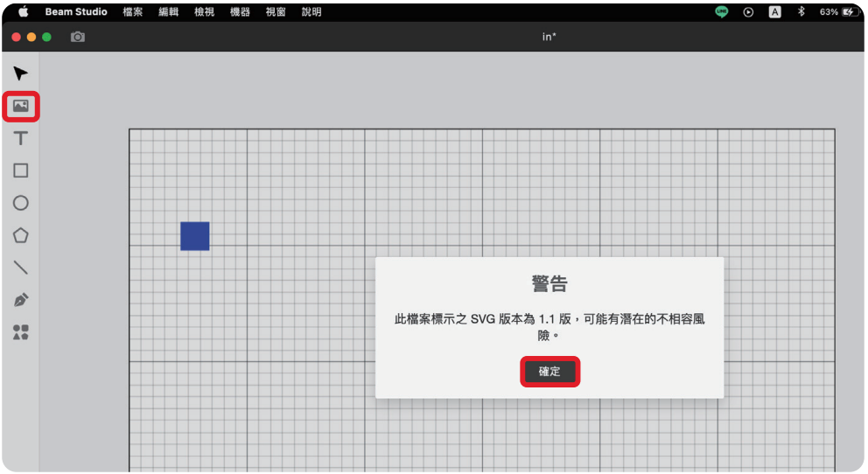Viewport: 868px width, 474px height.
Task: Open the 機器 menu
Action: (240, 11)
